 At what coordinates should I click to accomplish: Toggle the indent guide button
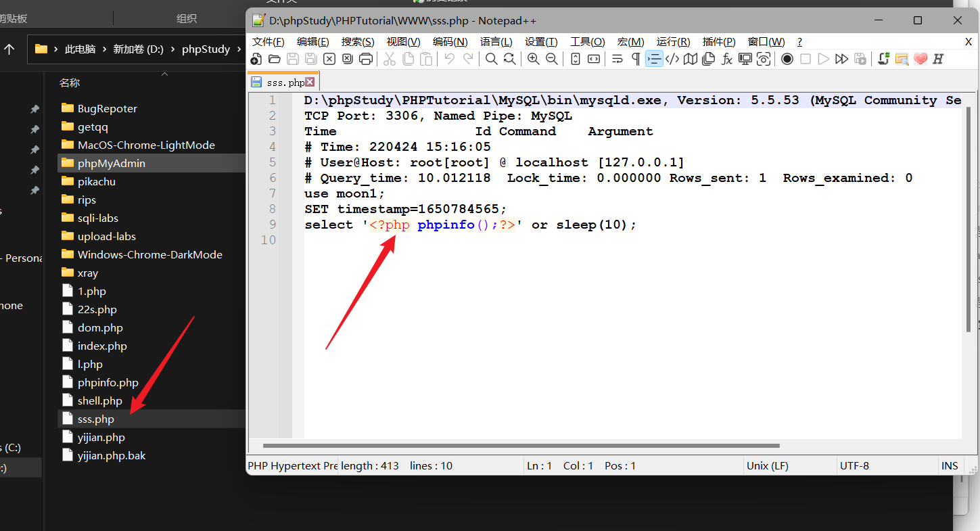tap(654, 59)
